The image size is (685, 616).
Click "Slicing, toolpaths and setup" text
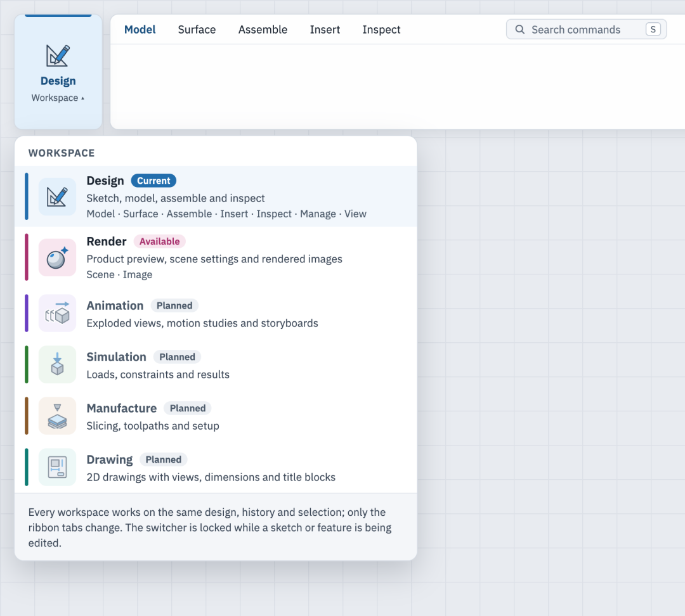click(153, 426)
